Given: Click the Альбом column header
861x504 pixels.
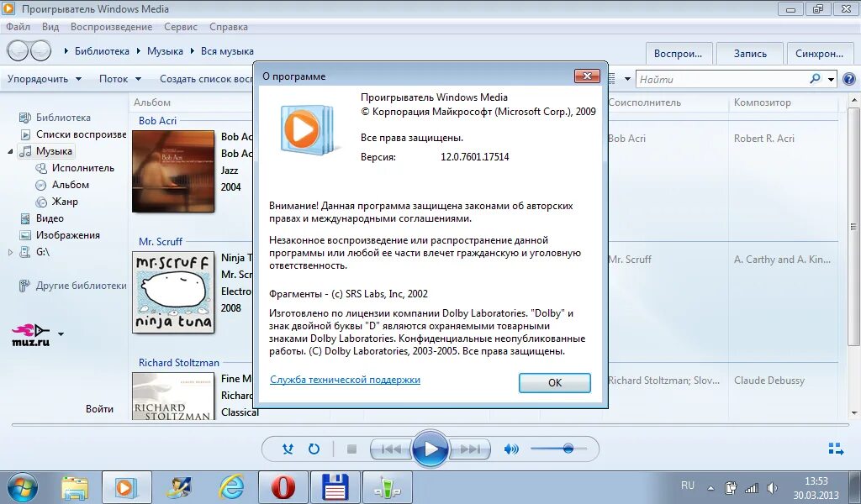Looking at the screenshot, I should [152, 102].
